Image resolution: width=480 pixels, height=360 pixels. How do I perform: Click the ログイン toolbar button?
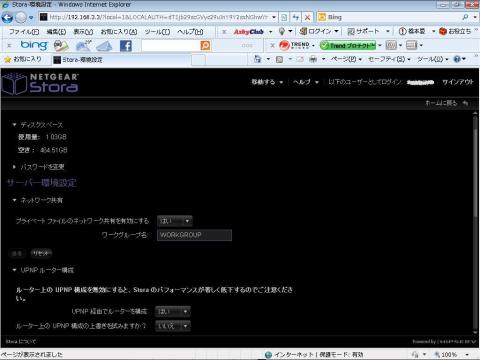(x=319, y=31)
